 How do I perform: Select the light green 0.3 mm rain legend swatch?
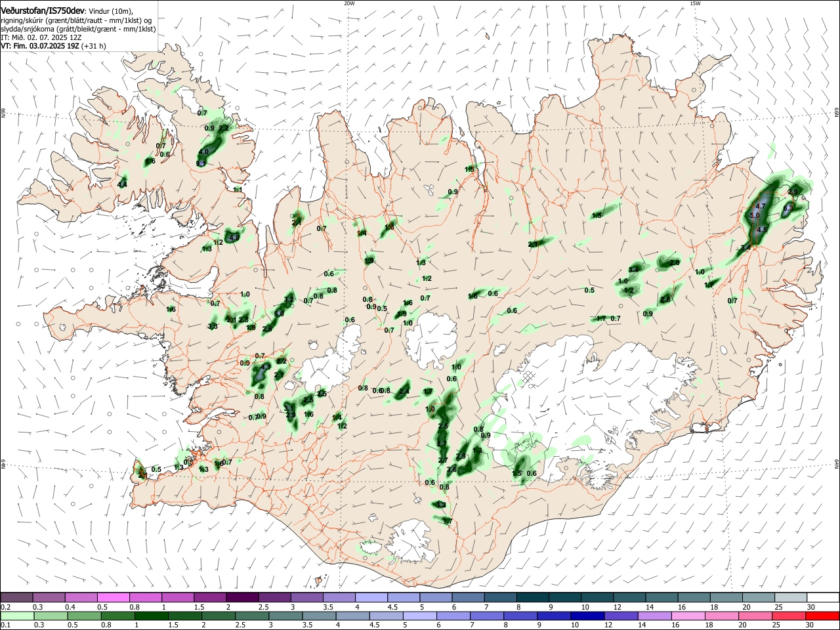pyautogui.click(x=50, y=616)
